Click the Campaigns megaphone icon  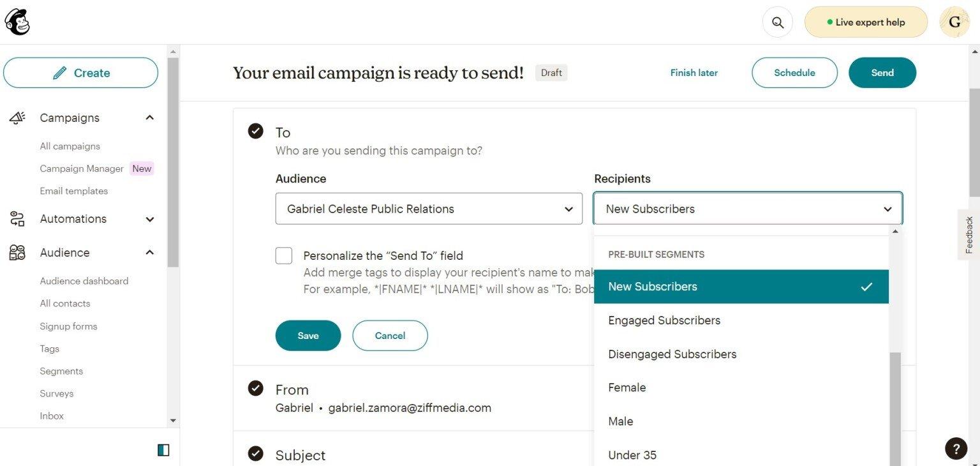click(17, 117)
